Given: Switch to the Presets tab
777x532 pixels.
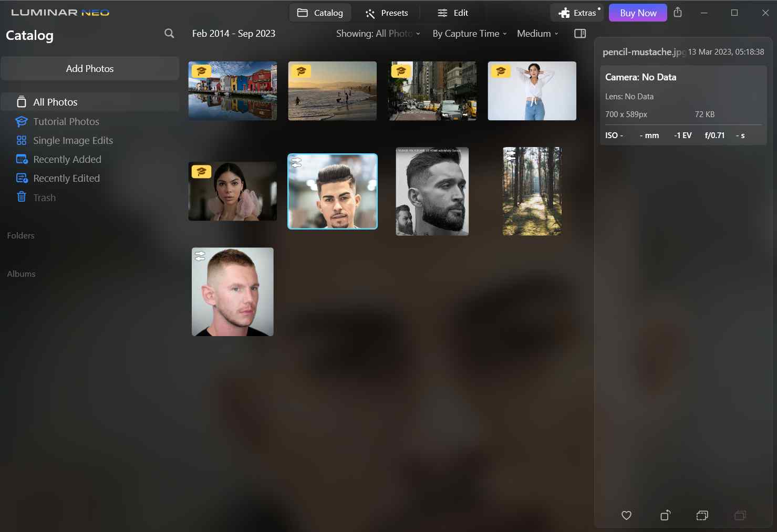Looking at the screenshot, I should [387, 13].
